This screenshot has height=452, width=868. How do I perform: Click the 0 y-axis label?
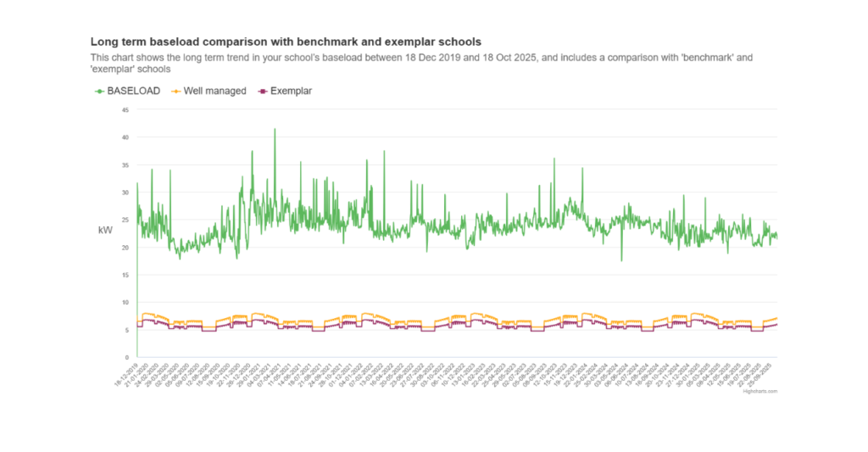[x=127, y=357]
